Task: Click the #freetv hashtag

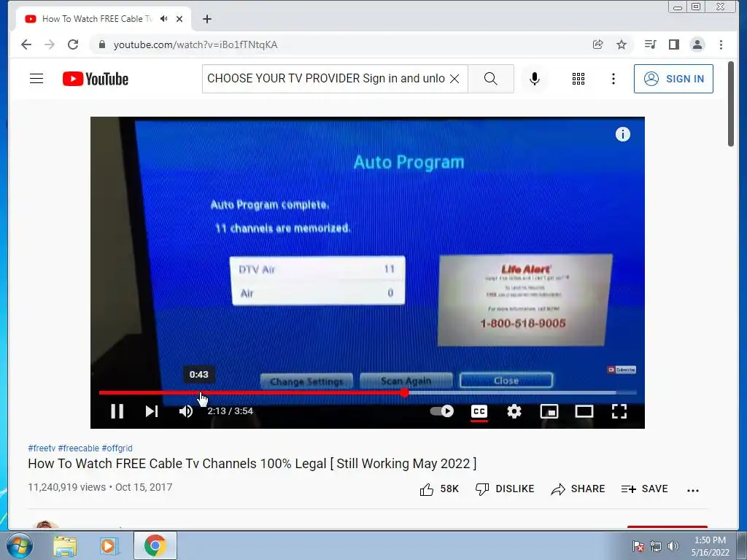Action: point(42,448)
